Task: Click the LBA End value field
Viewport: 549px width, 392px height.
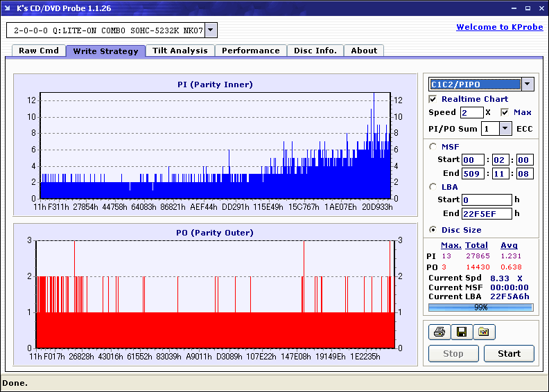Action: click(487, 213)
